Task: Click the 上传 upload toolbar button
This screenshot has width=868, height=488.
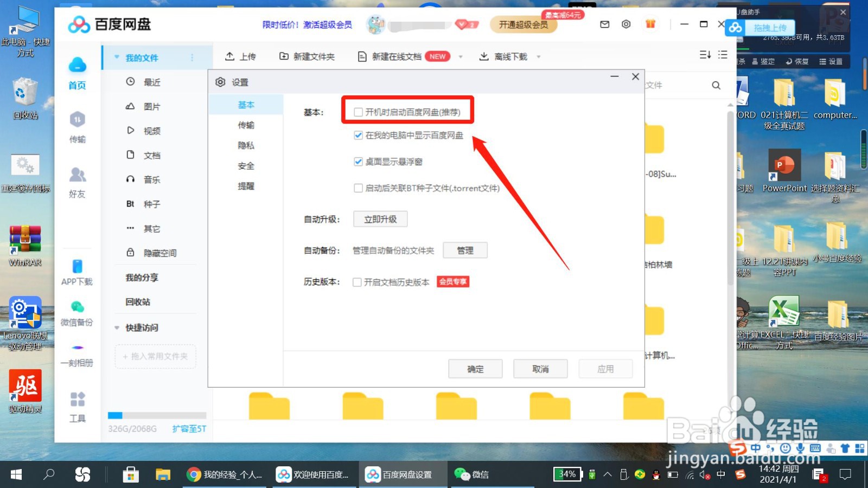Action: 240,56
